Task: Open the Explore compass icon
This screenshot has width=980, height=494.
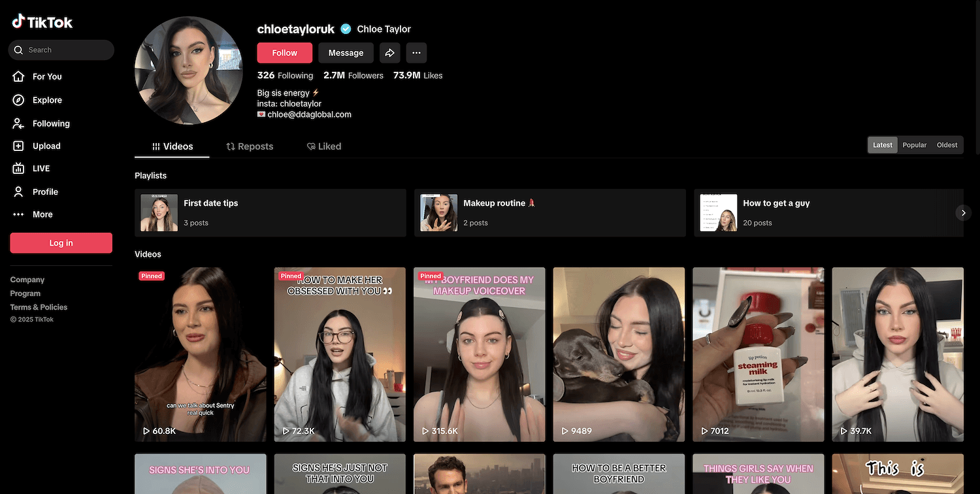Action: [x=19, y=100]
